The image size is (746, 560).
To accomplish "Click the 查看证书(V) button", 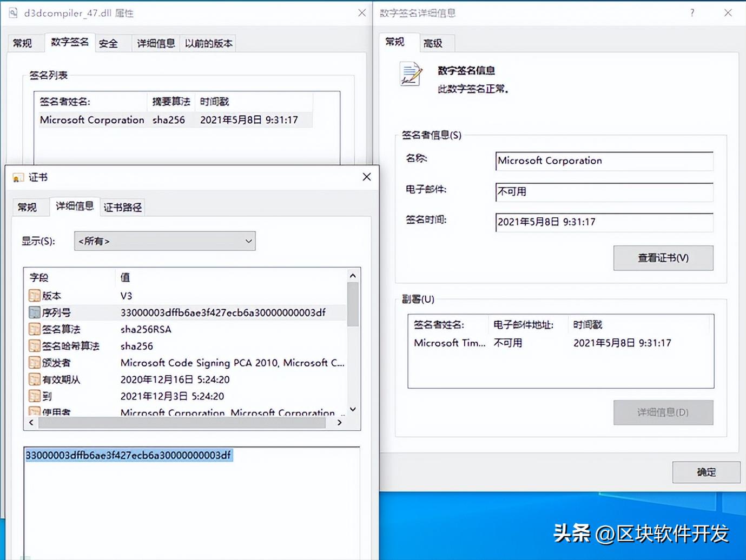I will (663, 258).
